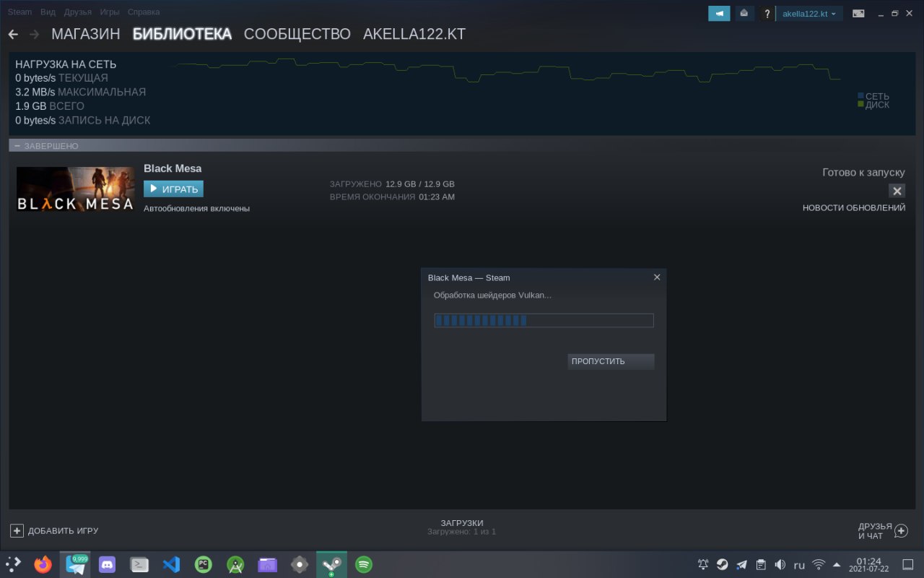Click the ДИСК legend entry
This screenshot has height=578, width=924.
(x=873, y=105)
